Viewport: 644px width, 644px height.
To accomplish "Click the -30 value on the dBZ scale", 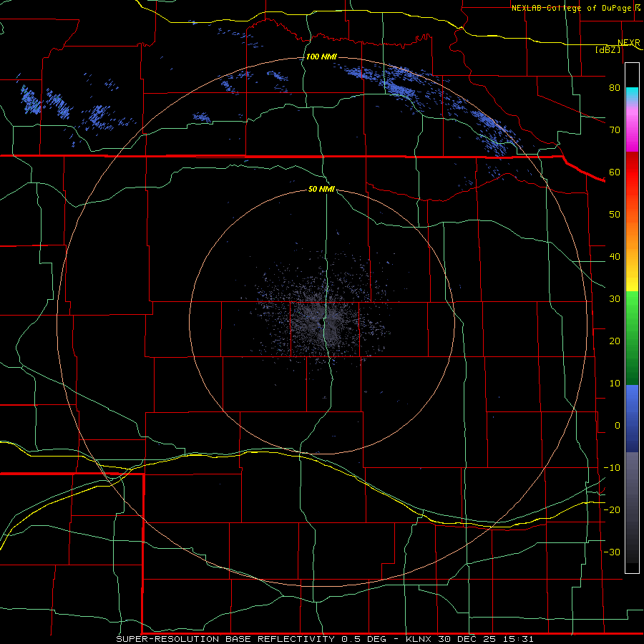I will (x=612, y=552).
